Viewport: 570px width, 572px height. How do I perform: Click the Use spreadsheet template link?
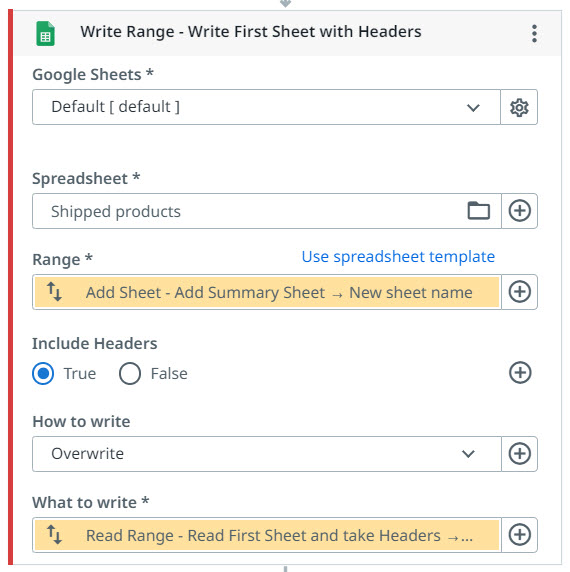pyautogui.click(x=398, y=257)
